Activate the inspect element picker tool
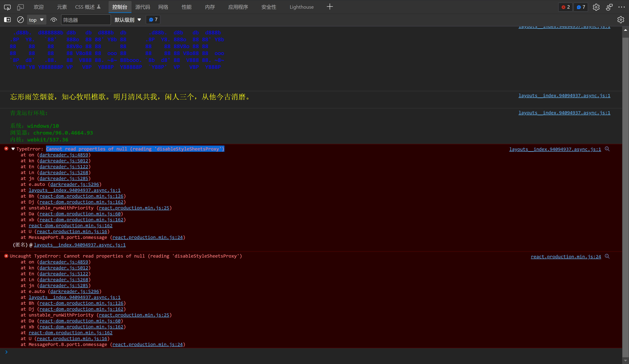 click(x=7, y=7)
